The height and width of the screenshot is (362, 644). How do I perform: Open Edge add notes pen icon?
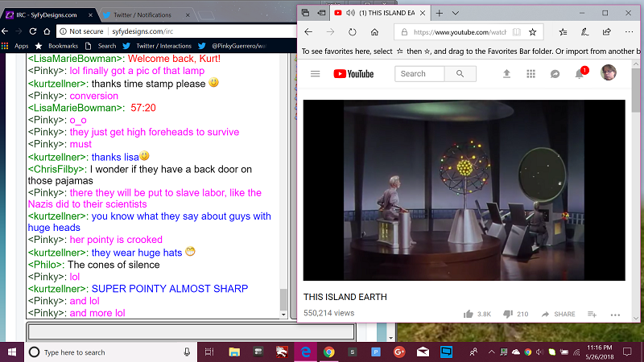585,32
